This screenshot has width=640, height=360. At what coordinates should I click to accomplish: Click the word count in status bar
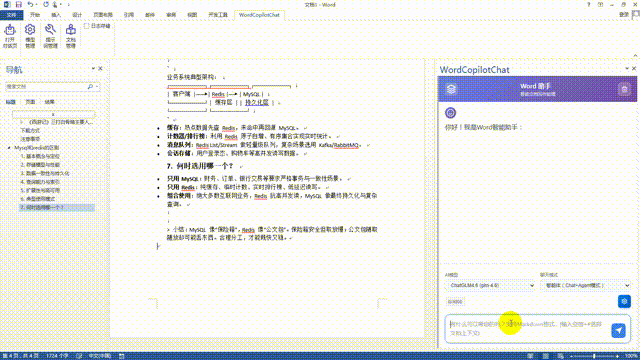(x=57, y=356)
